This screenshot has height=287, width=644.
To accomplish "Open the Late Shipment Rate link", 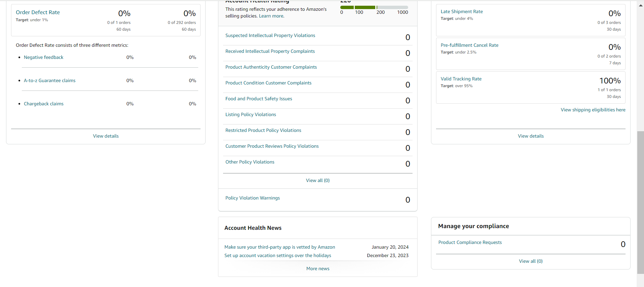I will point(462,11).
